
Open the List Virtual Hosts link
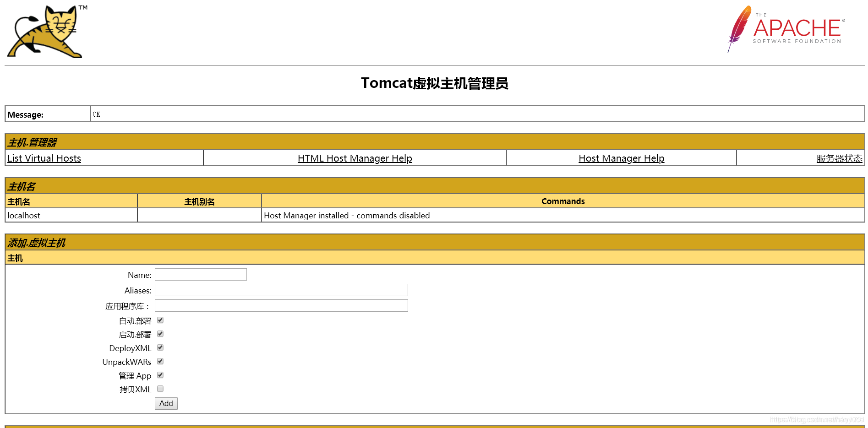click(x=44, y=158)
